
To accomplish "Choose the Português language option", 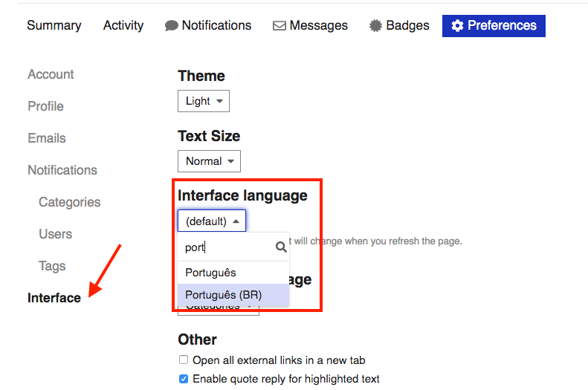I will click(x=210, y=273).
